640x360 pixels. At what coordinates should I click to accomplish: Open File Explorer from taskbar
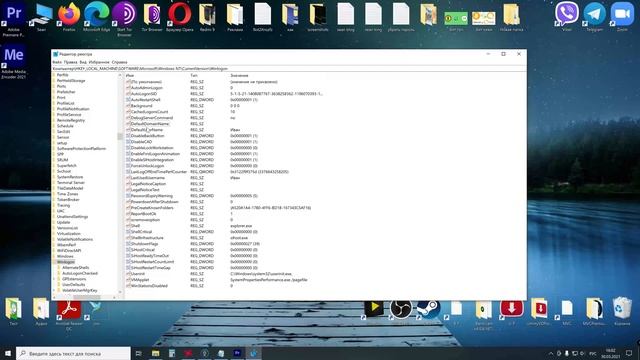coord(156,353)
